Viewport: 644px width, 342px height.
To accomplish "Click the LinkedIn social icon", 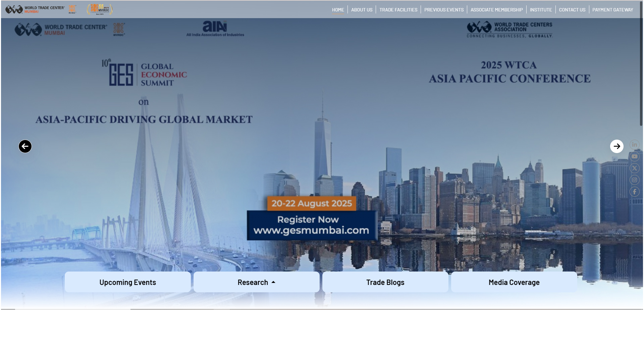I will point(634,145).
